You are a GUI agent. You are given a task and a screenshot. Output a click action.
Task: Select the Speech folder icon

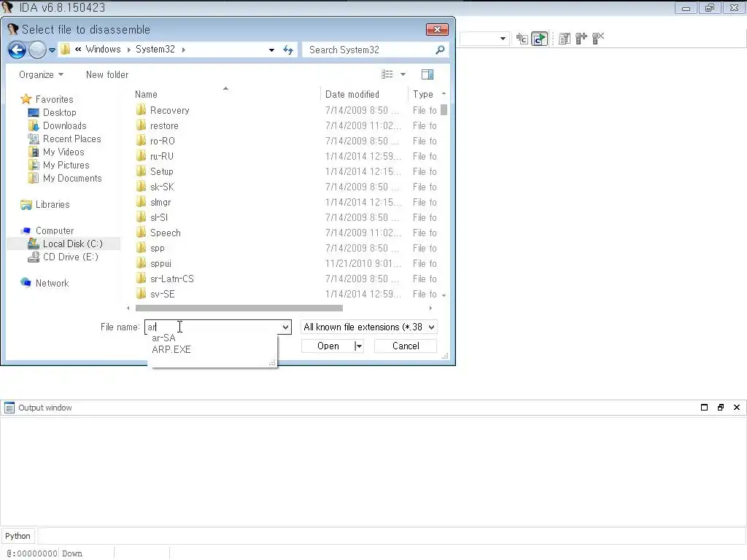(141, 233)
